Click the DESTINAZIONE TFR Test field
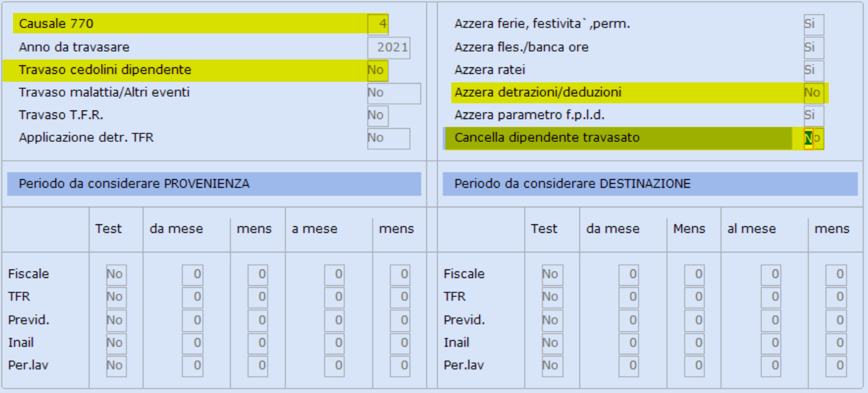Screen dimensions: 868x393 (552, 298)
